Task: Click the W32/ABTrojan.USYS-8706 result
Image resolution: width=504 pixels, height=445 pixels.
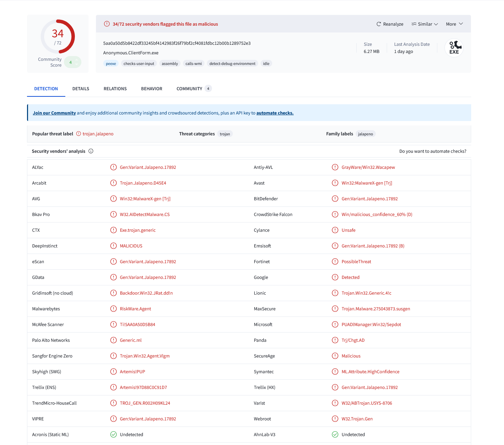Action: click(x=367, y=403)
